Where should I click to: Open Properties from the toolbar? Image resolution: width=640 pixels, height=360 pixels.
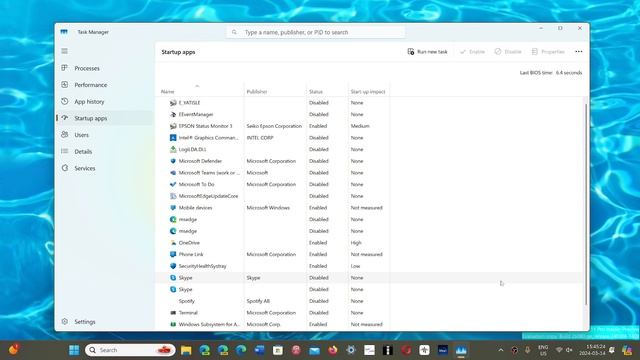pos(548,52)
